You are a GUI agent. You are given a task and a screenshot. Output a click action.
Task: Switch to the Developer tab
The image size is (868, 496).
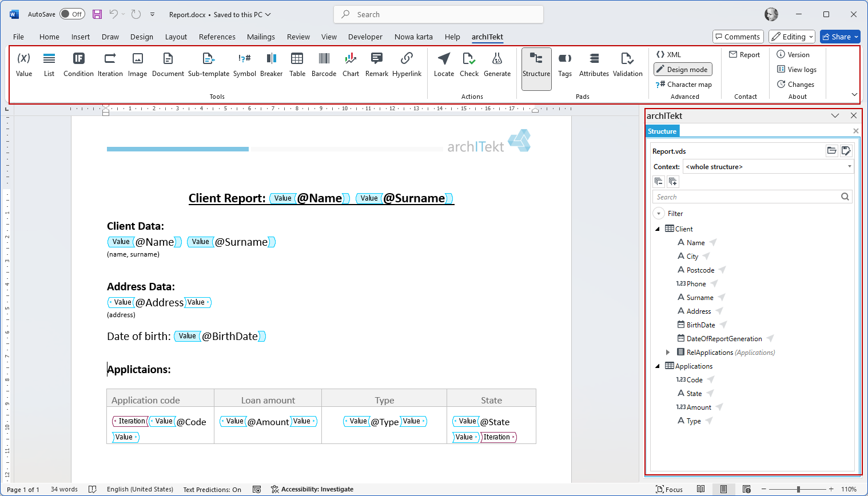click(365, 37)
